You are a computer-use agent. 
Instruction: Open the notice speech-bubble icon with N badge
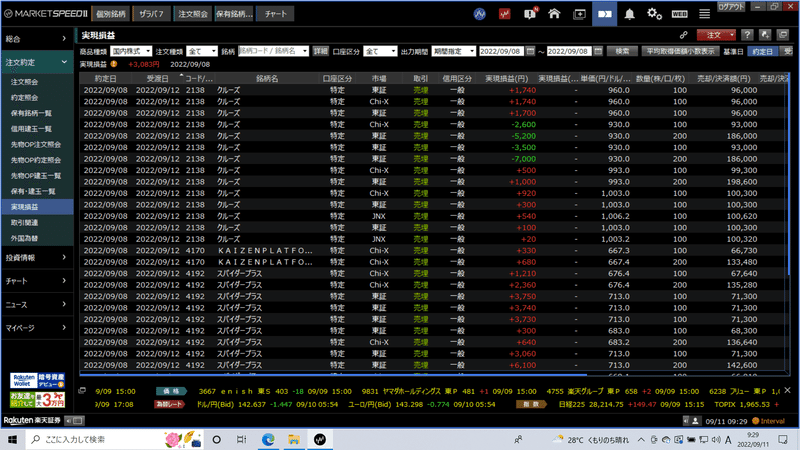[530, 14]
